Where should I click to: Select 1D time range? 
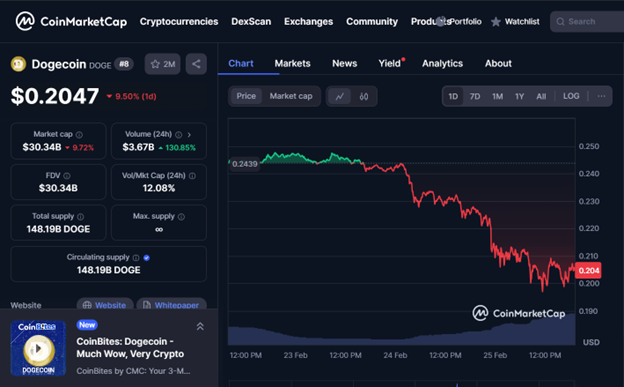(453, 96)
